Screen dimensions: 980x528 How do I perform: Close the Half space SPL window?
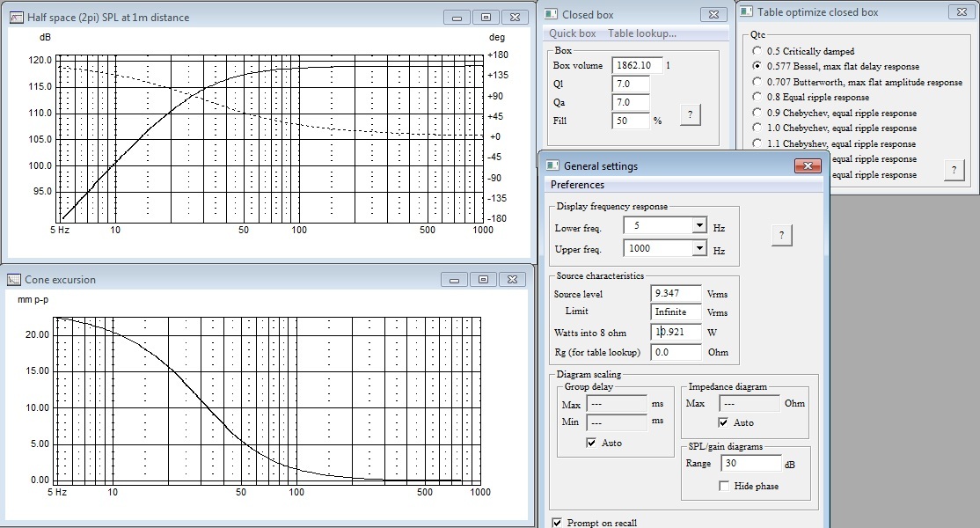(515, 18)
